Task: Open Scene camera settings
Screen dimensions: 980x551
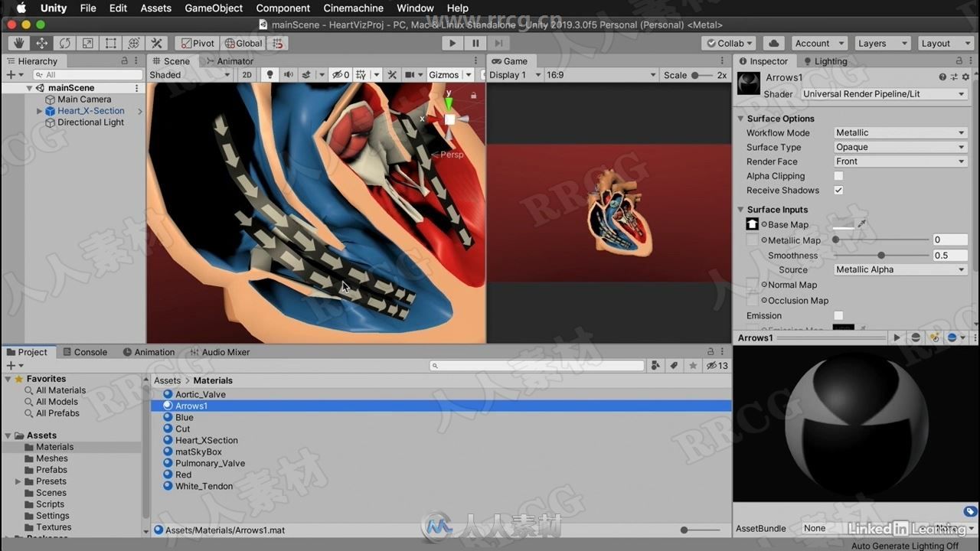Action: (x=410, y=75)
